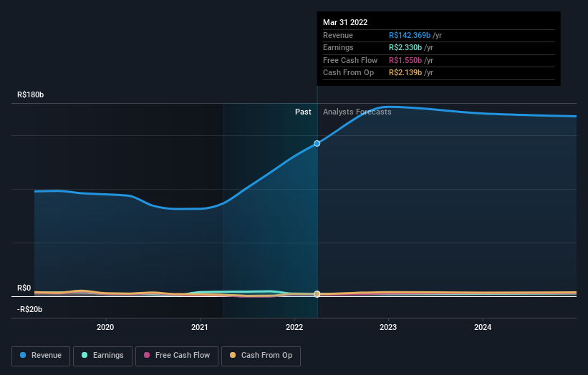This screenshot has width=588, height=375.
Task: Click the Revenue row label in tooltip
Action: pyautogui.click(x=338, y=35)
